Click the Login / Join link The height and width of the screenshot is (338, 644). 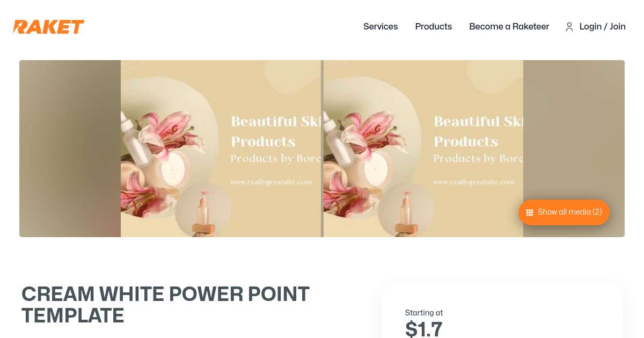click(x=602, y=27)
